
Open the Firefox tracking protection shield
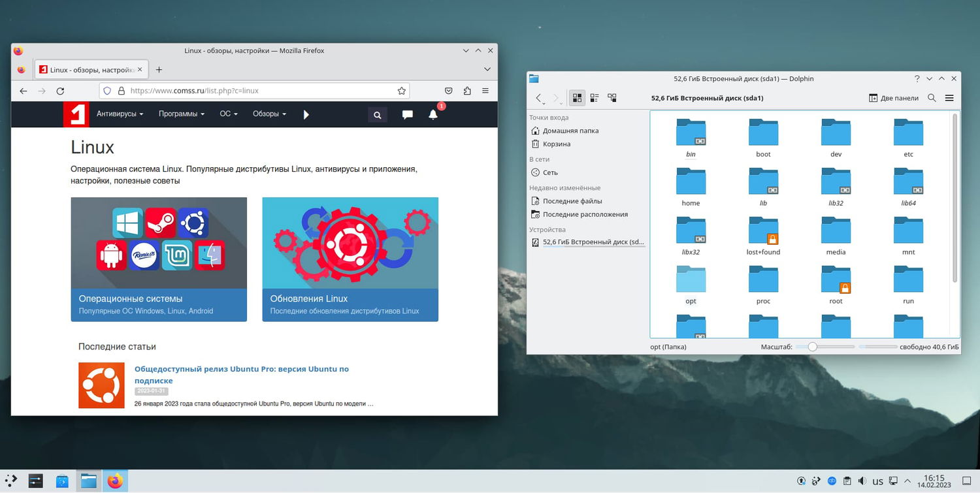108,91
